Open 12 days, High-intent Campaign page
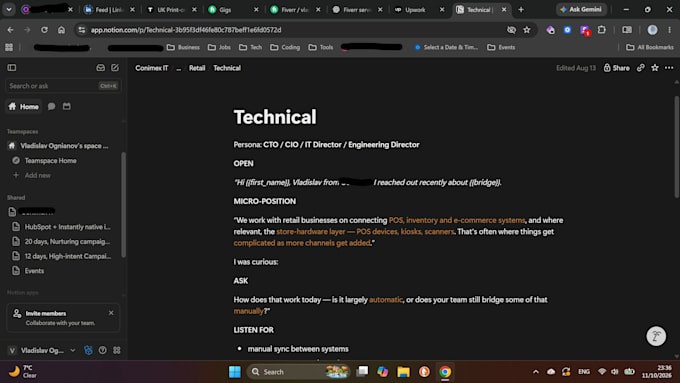This screenshot has width=680, height=383. [62, 256]
